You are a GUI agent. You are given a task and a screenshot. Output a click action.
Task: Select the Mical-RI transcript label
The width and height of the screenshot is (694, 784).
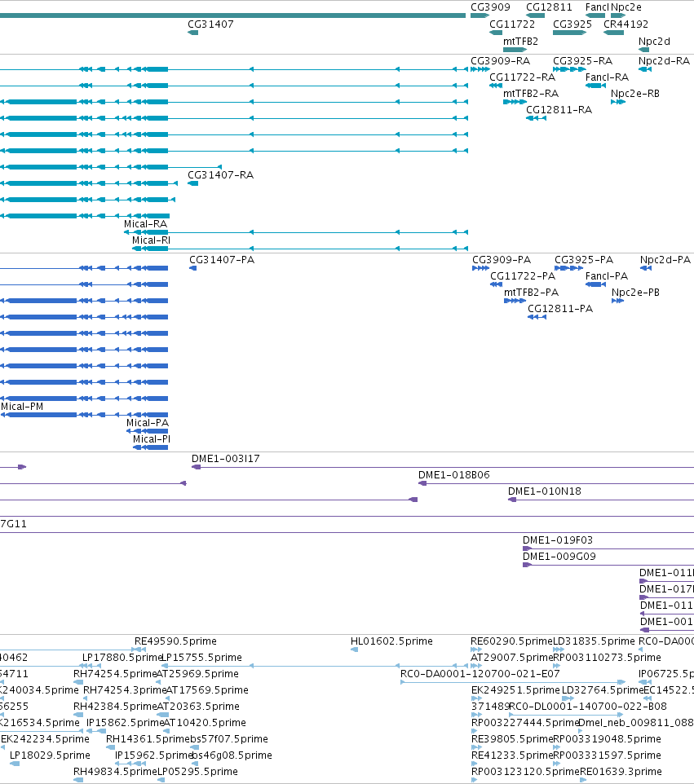coord(151,240)
